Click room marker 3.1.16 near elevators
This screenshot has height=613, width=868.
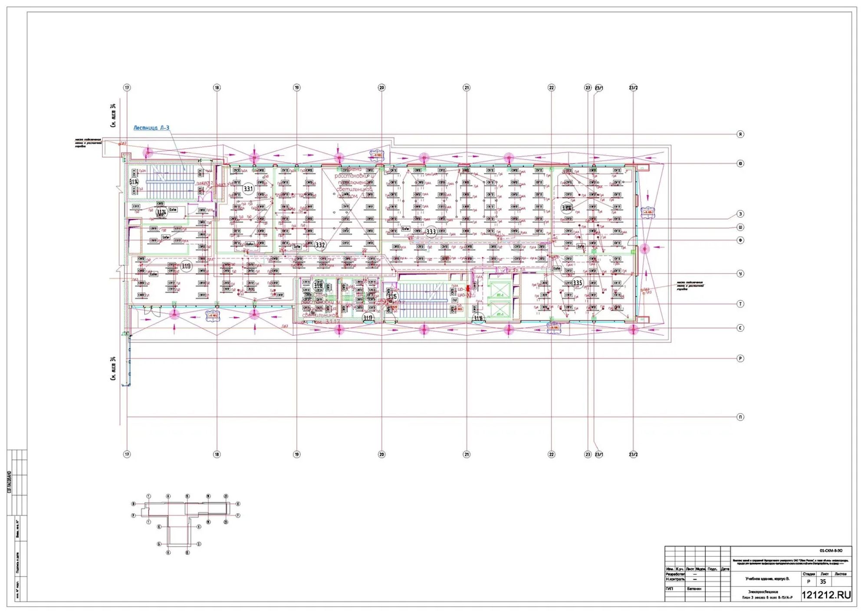(x=478, y=318)
